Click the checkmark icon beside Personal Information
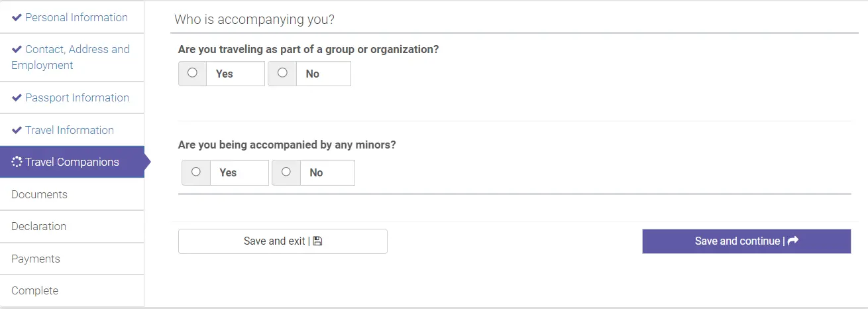The height and width of the screenshot is (309, 868). click(x=17, y=17)
